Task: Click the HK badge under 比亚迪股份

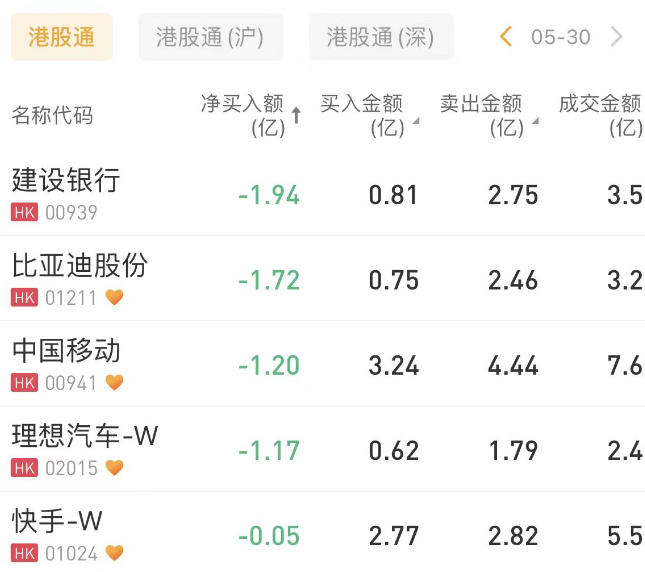Action: pos(24,297)
